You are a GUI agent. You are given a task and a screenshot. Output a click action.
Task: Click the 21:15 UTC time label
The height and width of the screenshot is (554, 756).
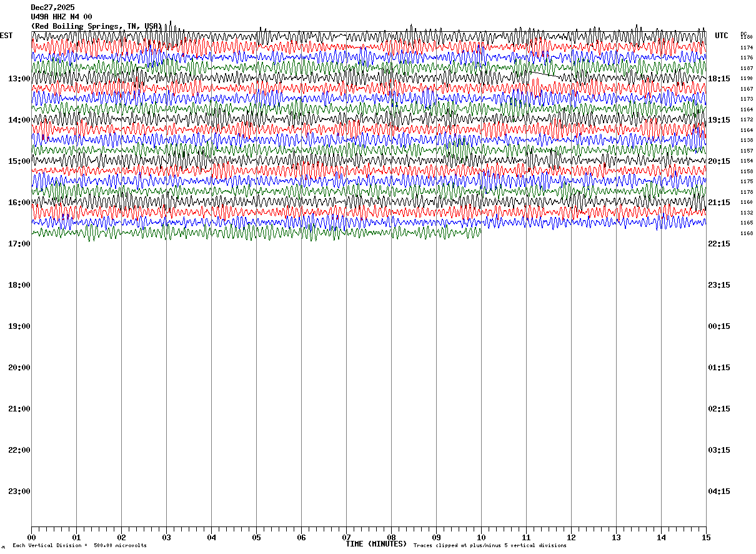click(x=719, y=203)
